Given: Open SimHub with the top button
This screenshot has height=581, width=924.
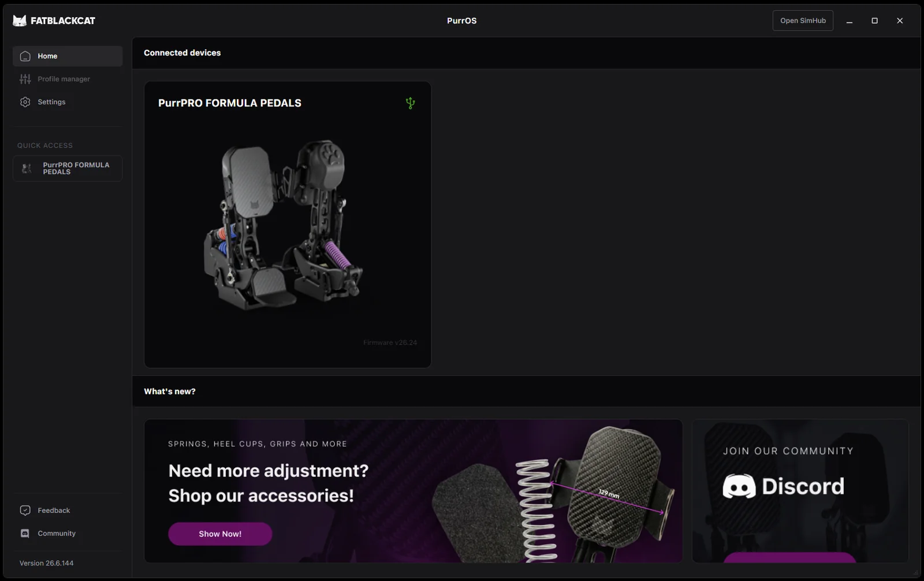Looking at the screenshot, I should pos(803,21).
